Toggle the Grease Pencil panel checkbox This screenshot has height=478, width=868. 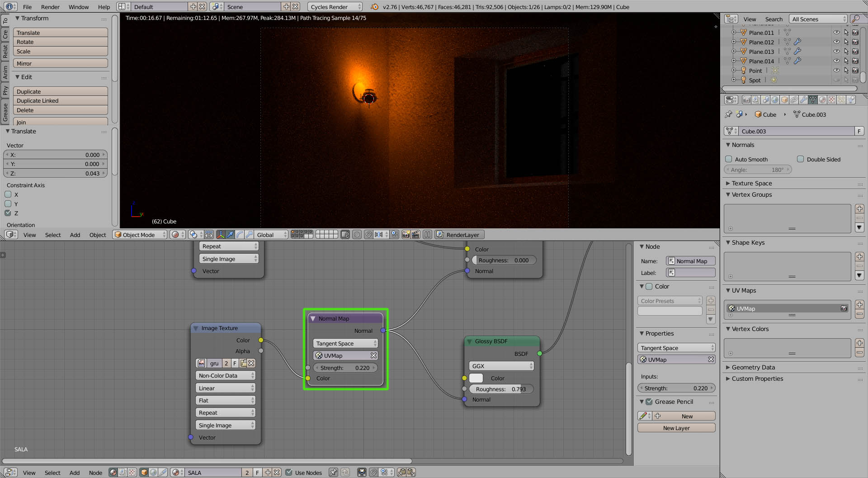(649, 402)
